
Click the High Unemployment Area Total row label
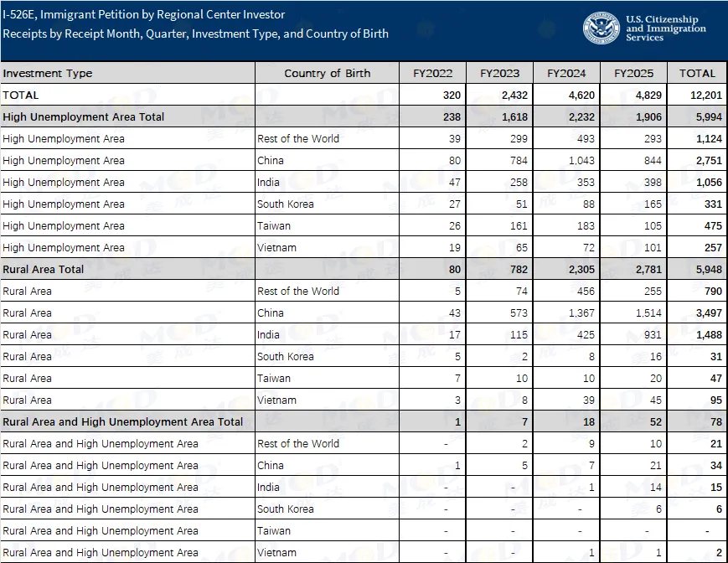pyautogui.click(x=84, y=117)
